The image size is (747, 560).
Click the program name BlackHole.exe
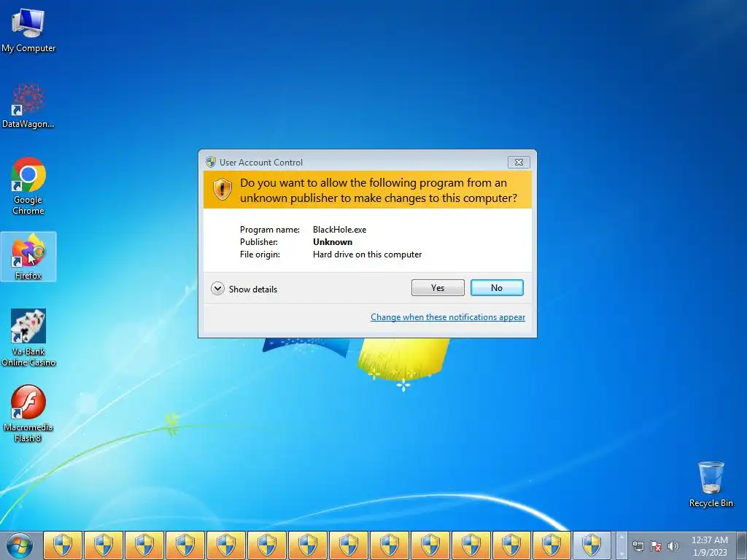coord(340,230)
